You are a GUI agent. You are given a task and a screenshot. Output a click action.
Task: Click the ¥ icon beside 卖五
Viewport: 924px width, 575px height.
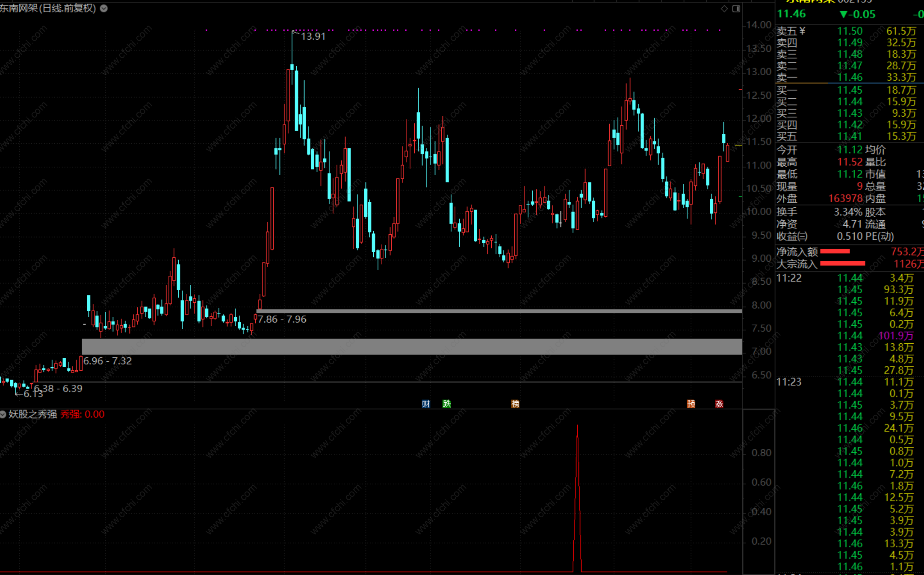click(x=802, y=31)
